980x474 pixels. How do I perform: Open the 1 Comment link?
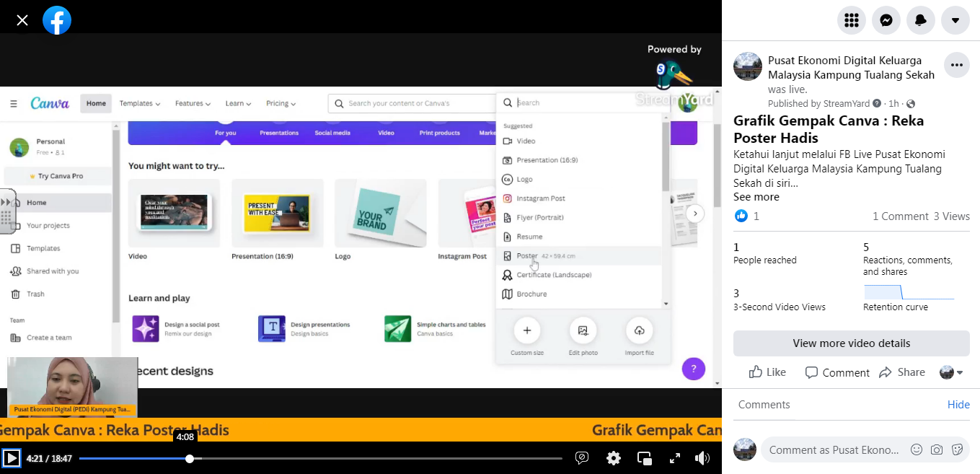point(900,216)
